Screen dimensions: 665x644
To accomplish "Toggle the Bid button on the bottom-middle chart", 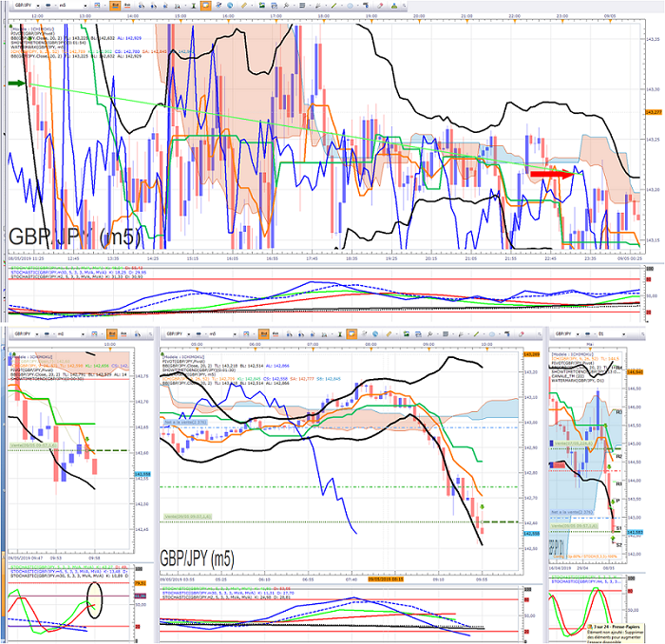I will tap(263, 334).
